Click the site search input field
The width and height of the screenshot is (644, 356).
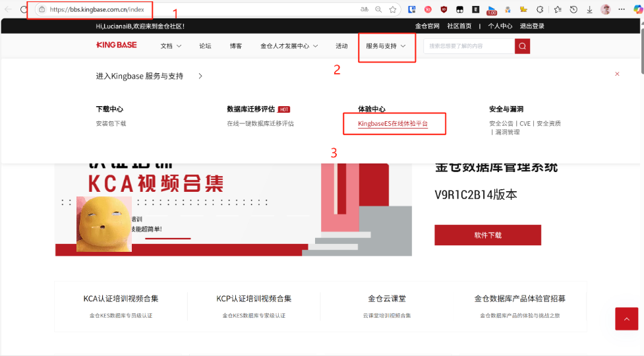[x=469, y=46]
